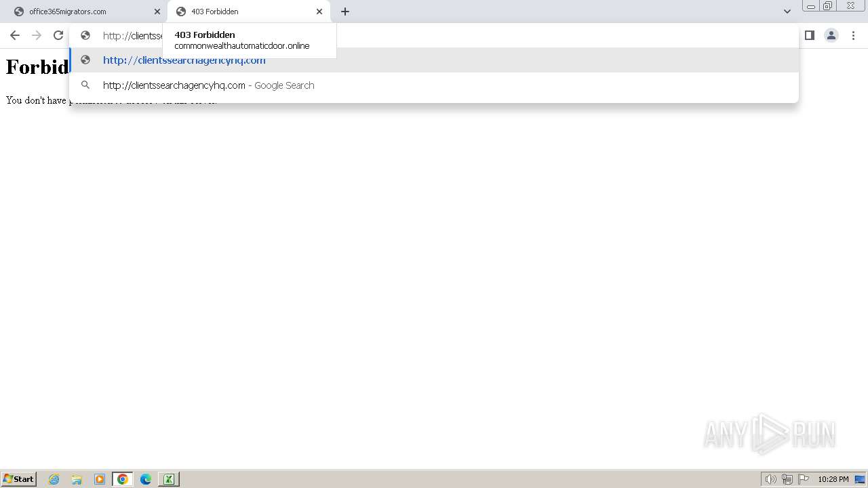Close the 403 Forbidden tab

pos(319,12)
